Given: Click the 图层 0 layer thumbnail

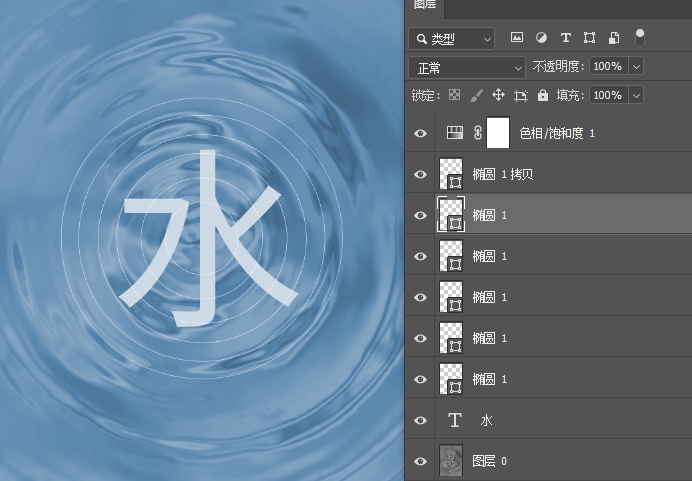Looking at the screenshot, I should (x=451, y=461).
